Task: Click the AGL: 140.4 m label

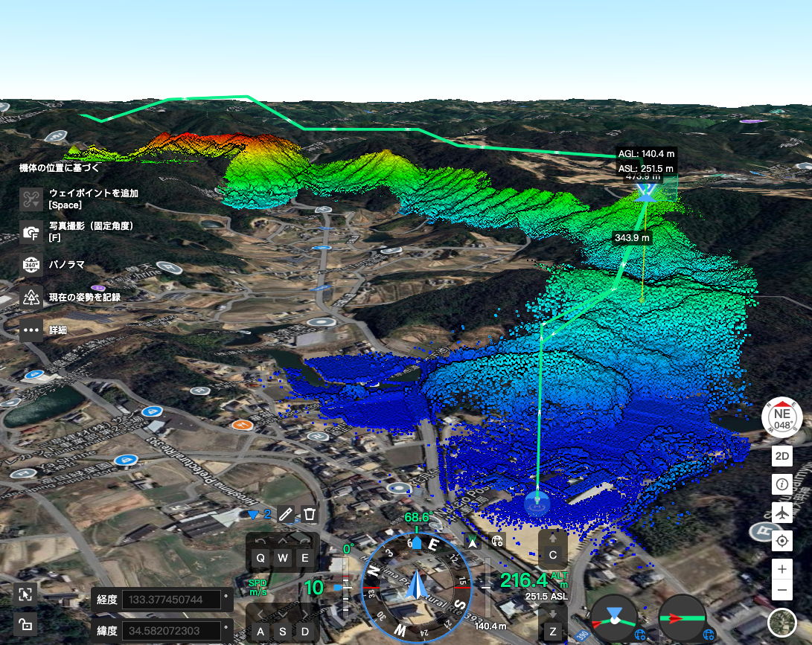Action: point(646,154)
